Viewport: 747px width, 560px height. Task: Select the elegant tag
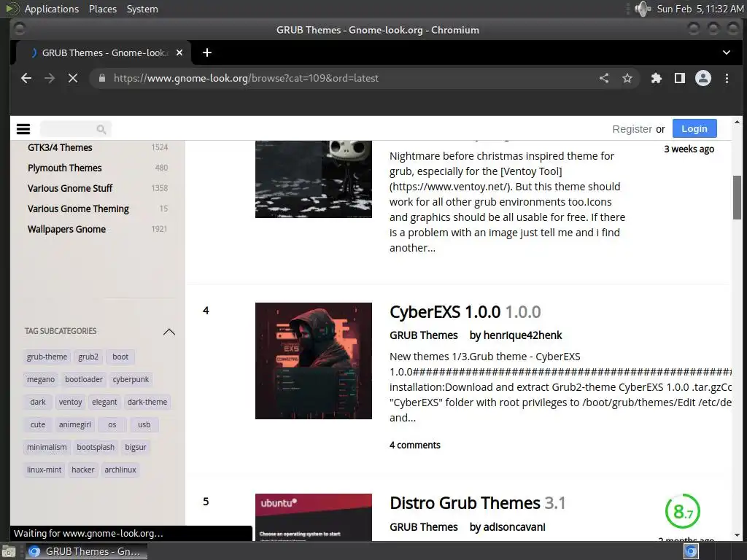[x=104, y=402]
